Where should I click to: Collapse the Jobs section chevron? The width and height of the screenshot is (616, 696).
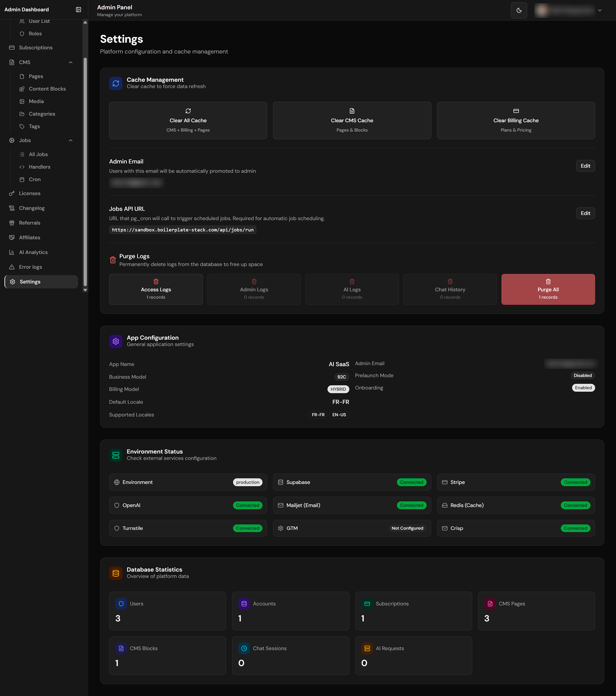(x=70, y=140)
